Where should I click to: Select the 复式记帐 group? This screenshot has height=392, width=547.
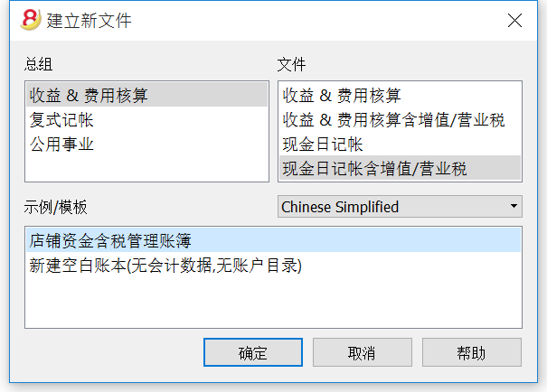pos(146,119)
